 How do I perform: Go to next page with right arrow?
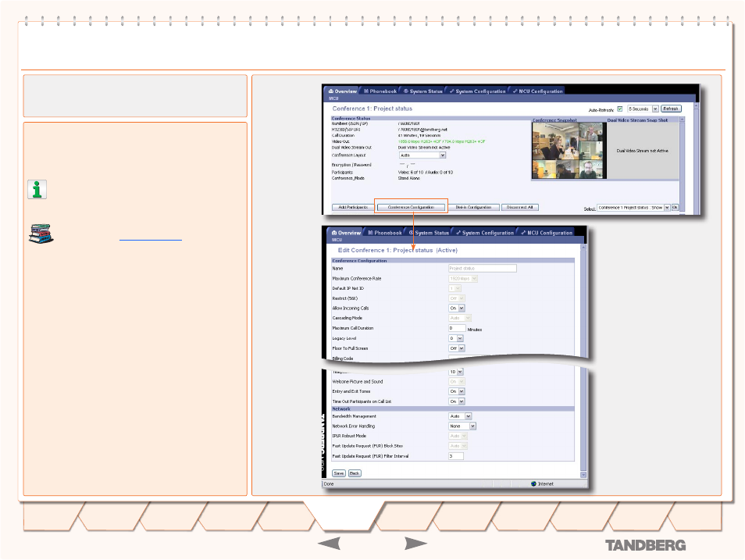pyautogui.click(x=415, y=544)
